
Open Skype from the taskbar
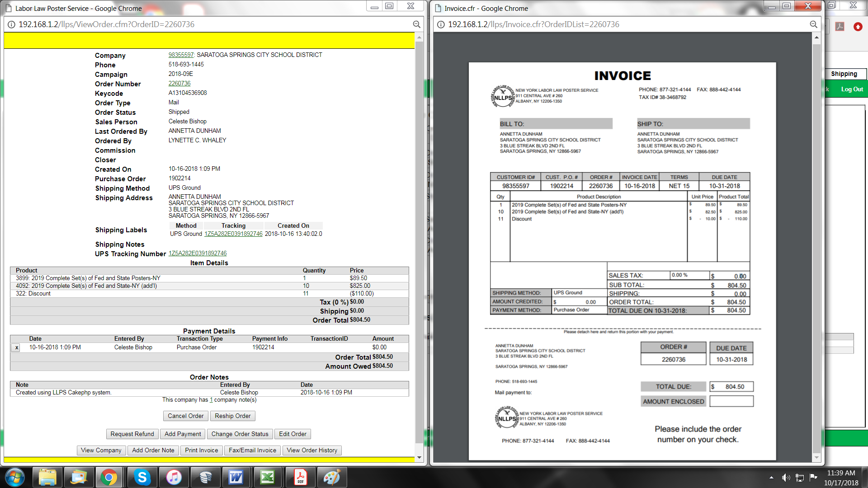coord(142,477)
